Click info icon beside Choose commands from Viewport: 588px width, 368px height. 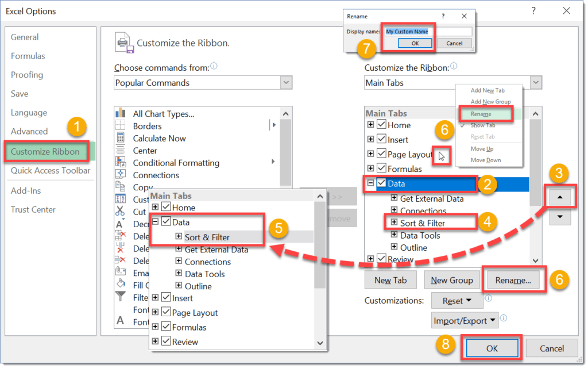click(214, 66)
